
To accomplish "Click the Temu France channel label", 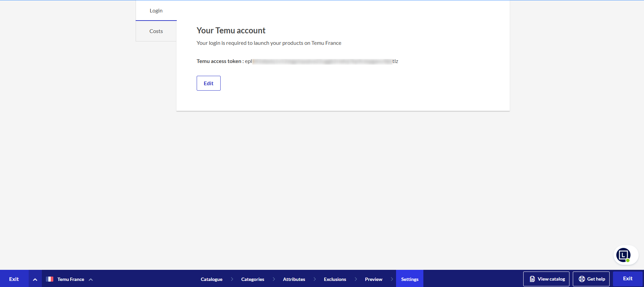I will pyautogui.click(x=71, y=279).
